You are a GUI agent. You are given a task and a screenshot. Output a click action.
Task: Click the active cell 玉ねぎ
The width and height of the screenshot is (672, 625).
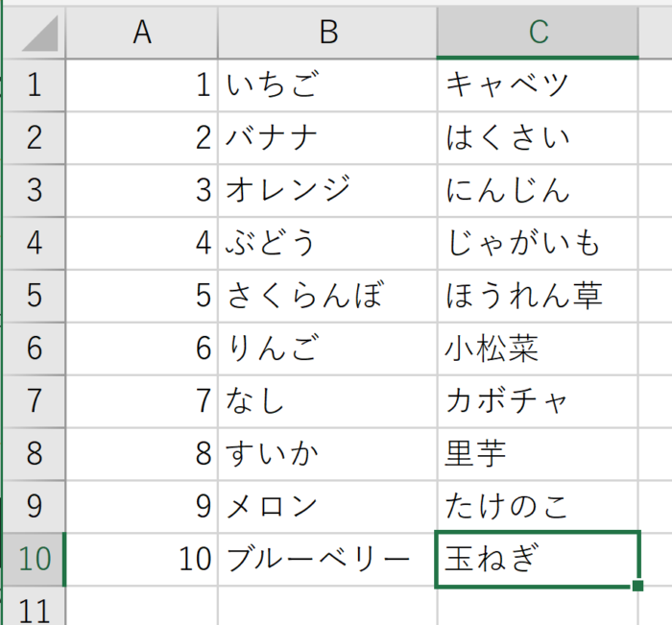538,558
